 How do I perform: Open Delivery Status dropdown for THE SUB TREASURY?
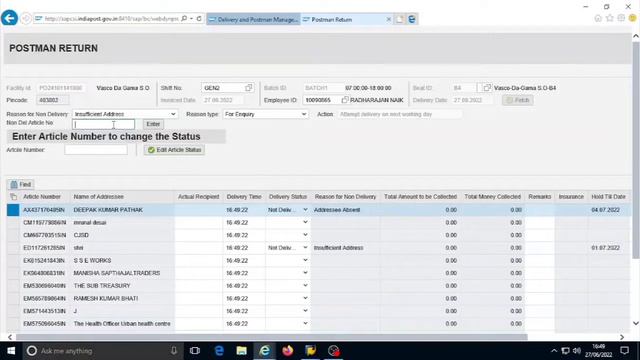[x=305, y=286]
